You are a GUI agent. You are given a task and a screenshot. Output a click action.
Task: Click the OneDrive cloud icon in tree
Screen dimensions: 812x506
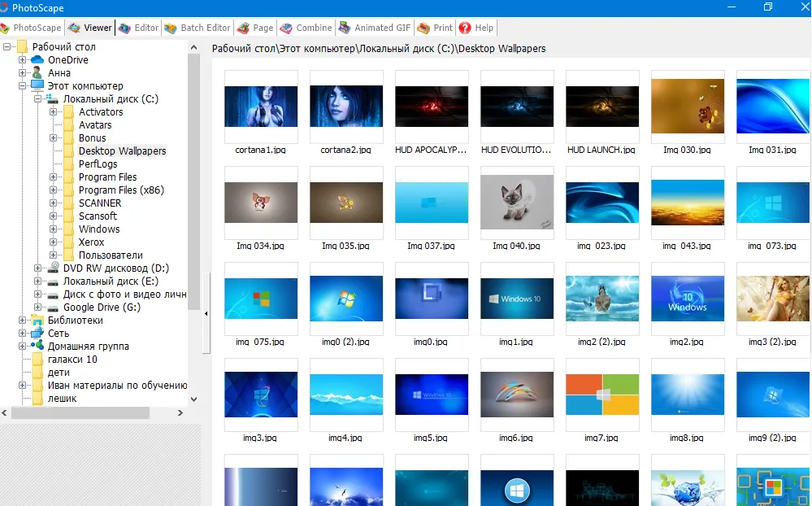(37, 59)
